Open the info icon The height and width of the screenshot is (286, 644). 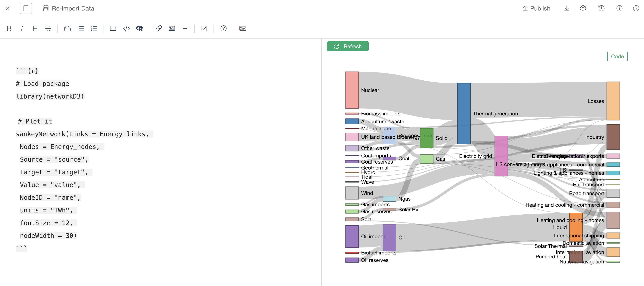point(619,8)
